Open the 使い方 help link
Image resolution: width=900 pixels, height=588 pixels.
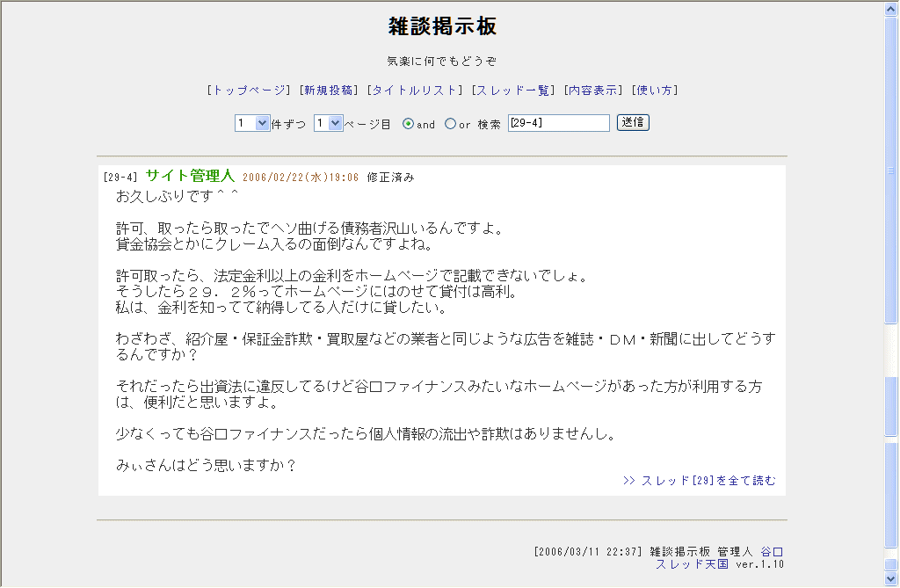pos(655,91)
